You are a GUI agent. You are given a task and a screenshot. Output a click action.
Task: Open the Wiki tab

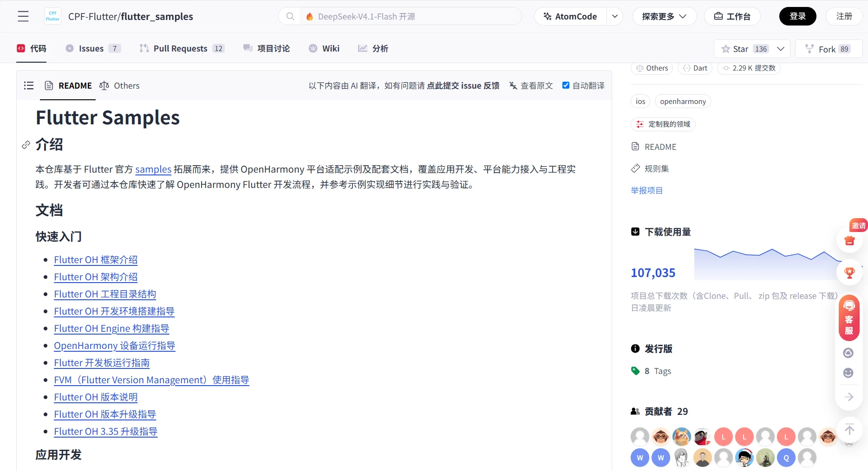[324, 48]
